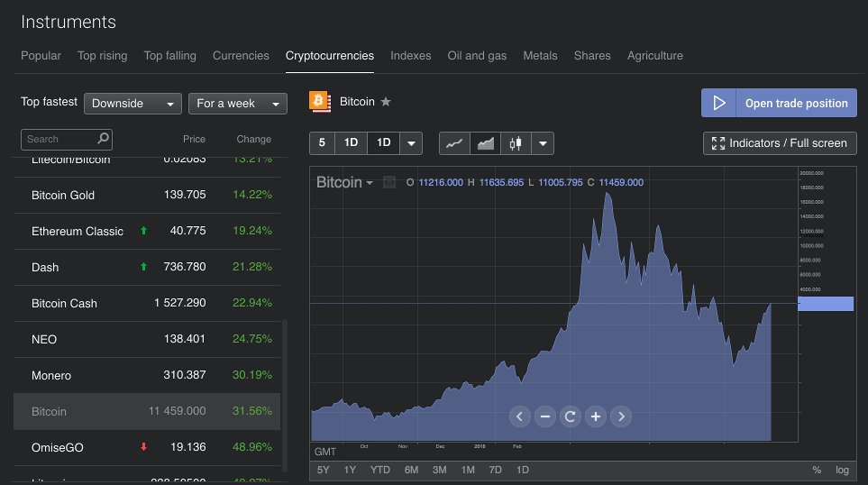Select the candlestick chart type icon

click(x=516, y=143)
